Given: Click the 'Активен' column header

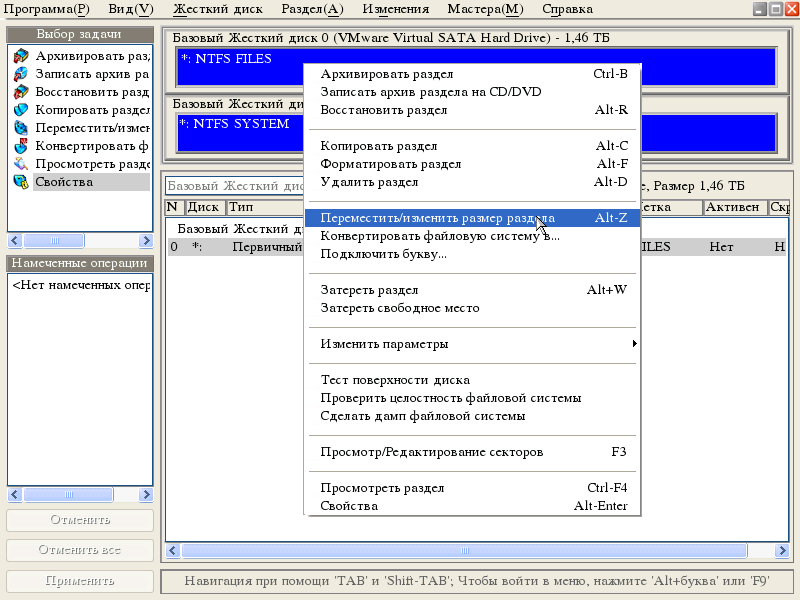Looking at the screenshot, I should tap(732, 207).
